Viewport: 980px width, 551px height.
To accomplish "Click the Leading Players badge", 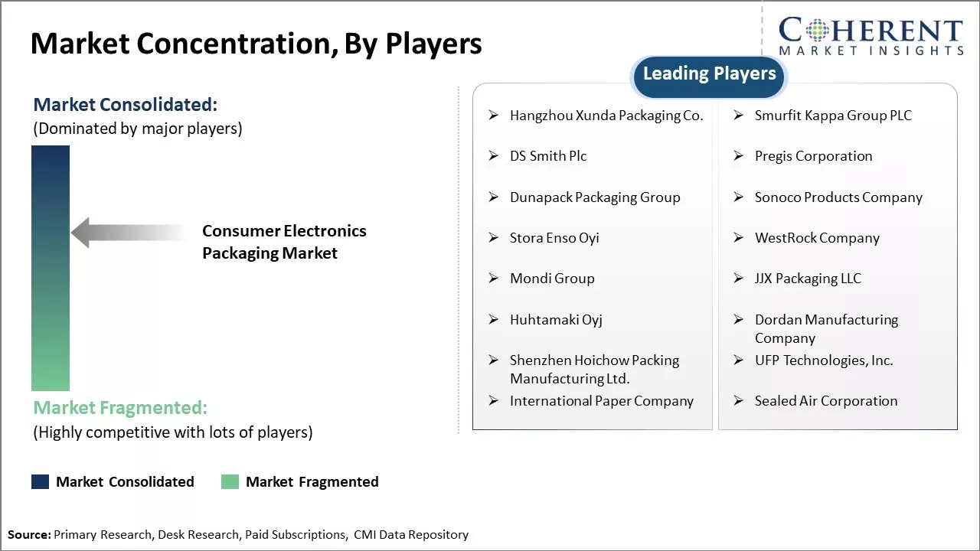I will 709,74.
